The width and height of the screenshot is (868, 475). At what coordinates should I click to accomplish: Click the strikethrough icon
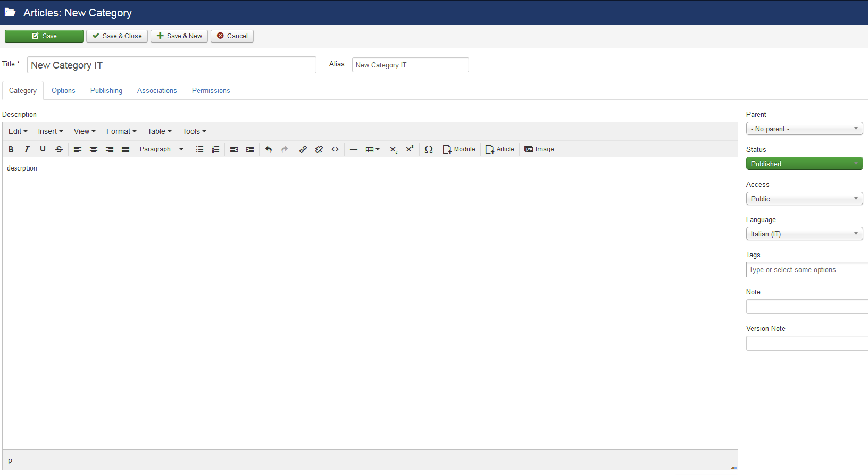point(59,149)
